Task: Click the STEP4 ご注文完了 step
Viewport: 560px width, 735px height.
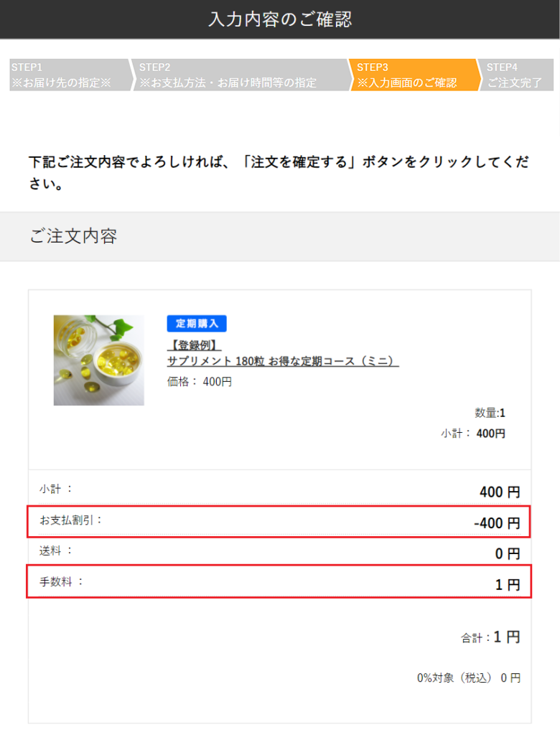Action: tap(517, 75)
